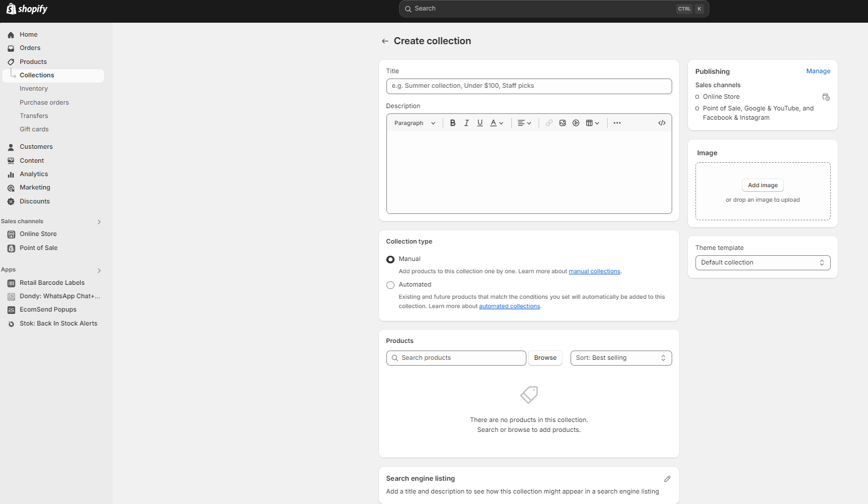This screenshot has height=504, width=868.
Task: Switch to HTML code view
Action: coord(662,123)
